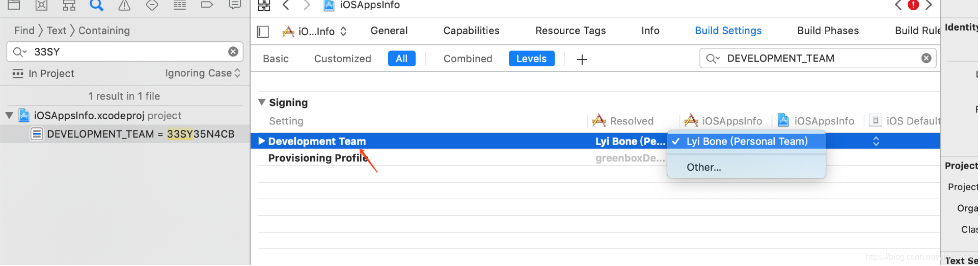Open the Issue navigator warning icon
The width and height of the screenshot is (980, 266).
click(124, 5)
